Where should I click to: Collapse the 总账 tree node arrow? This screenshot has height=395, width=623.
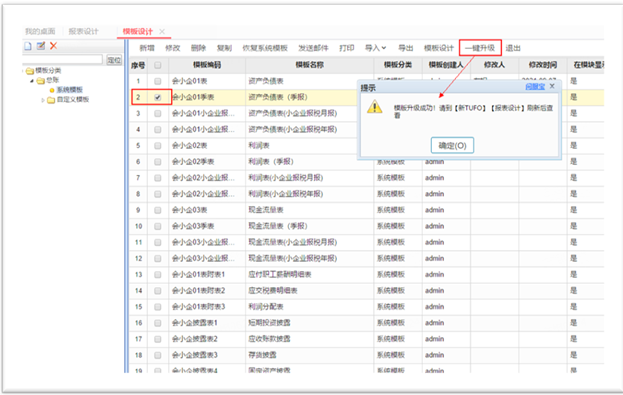click(x=32, y=81)
